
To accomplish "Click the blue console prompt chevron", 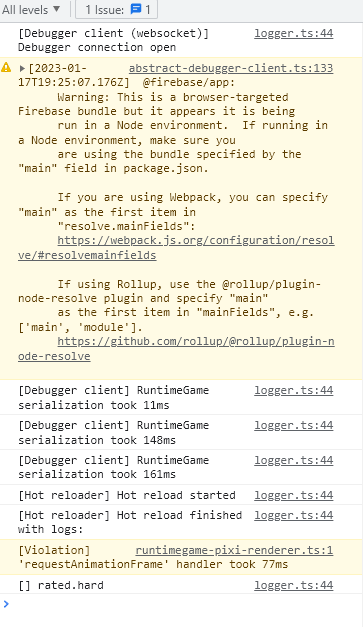I will click(x=6, y=604).
